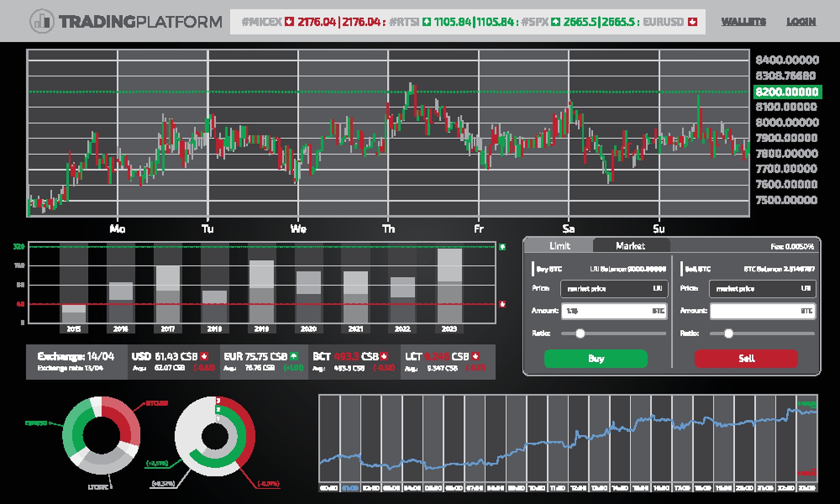The width and height of the screenshot is (840, 504).
Task: Click the green marker icon on bar chart
Action: 502,247
